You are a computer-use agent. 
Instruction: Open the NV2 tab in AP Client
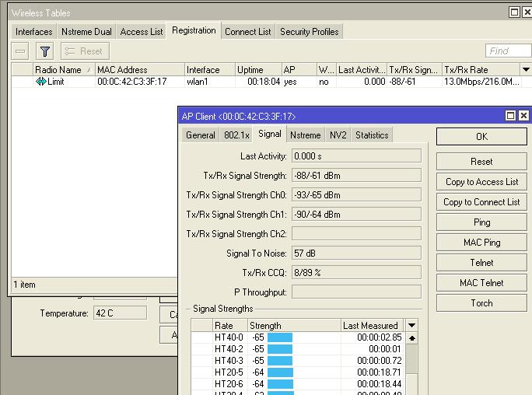point(338,135)
